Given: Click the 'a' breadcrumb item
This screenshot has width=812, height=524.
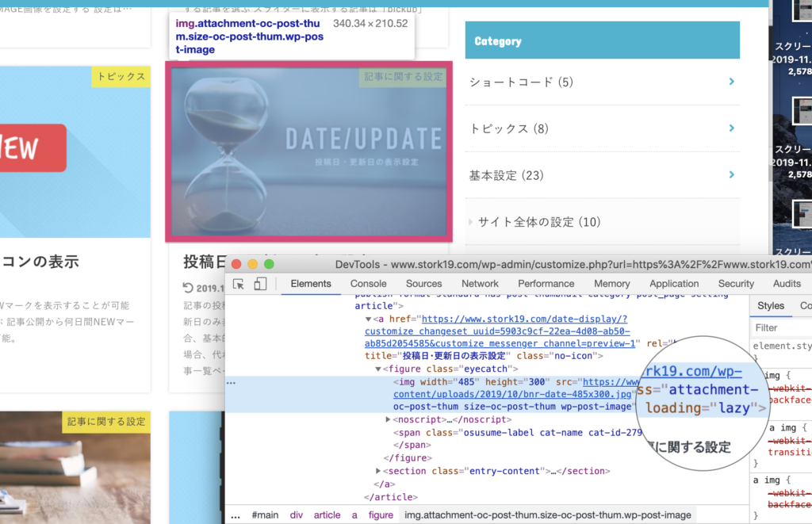Looking at the screenshot, I should tap(354, 514).
